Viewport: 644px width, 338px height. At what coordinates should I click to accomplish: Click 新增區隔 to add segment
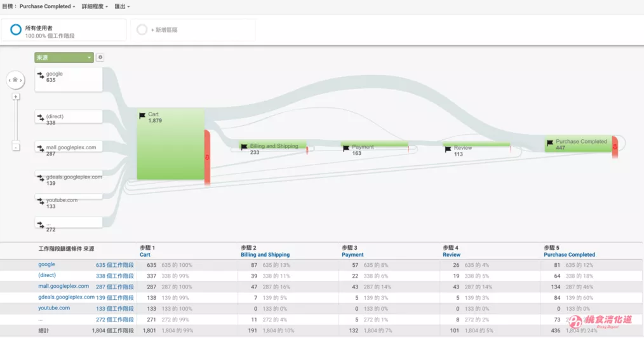coord(164,30)
